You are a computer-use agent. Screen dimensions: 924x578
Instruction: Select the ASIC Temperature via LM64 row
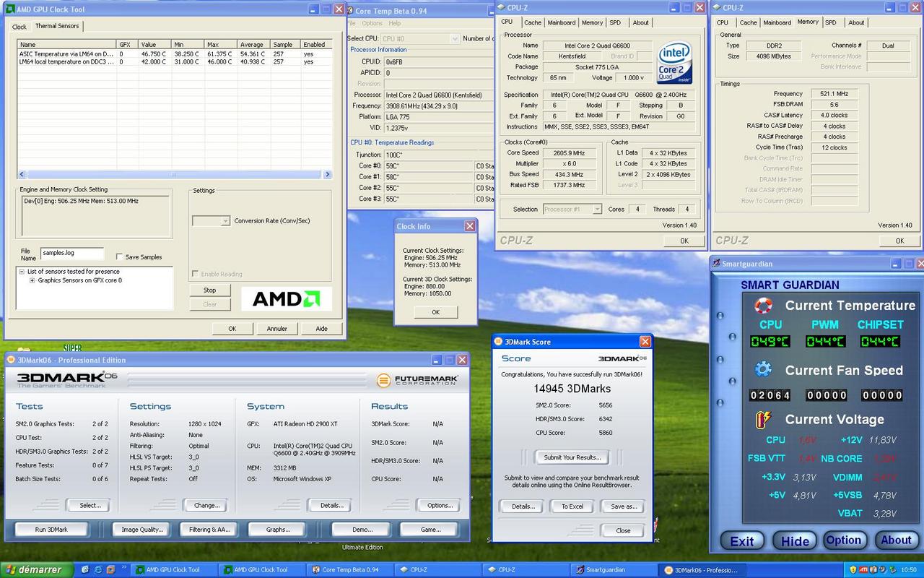(x=175, y=54)
